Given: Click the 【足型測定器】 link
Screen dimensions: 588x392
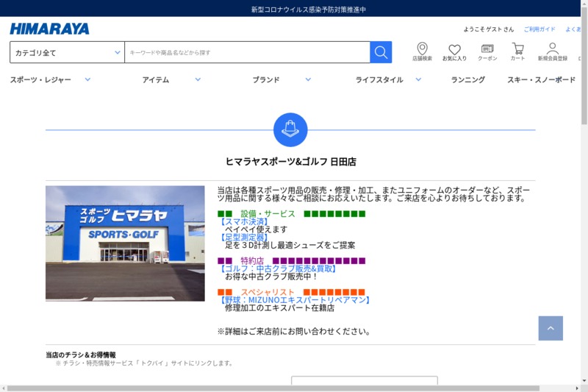Looking at the screenshot, I should point(244,238).
